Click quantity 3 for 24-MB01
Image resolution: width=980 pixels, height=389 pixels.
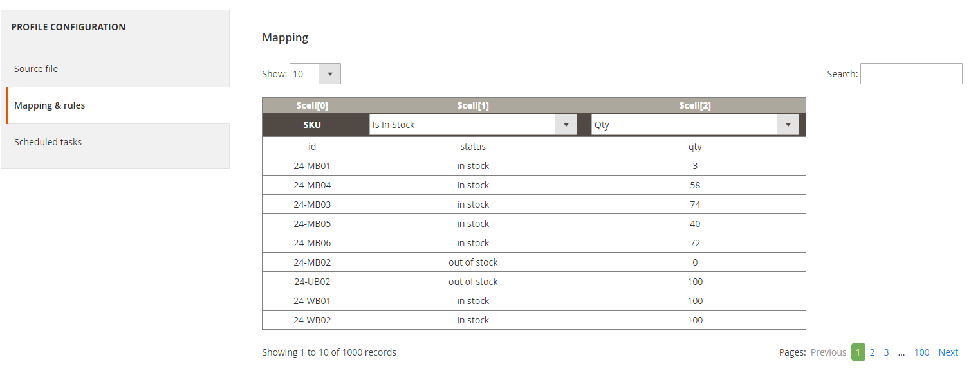coord(695,166)
